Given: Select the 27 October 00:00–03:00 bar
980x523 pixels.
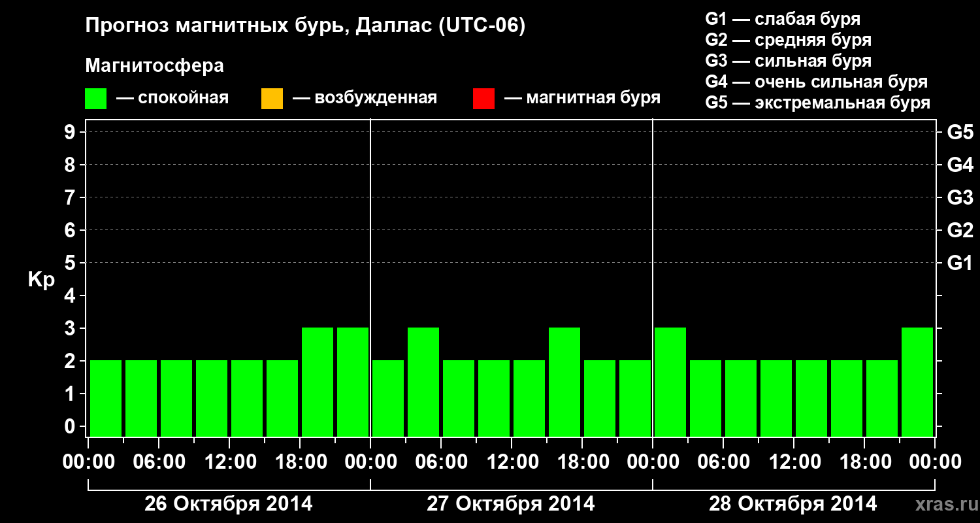Looking at the screenshot, I should pyautogui.click(x=388, y=398).
